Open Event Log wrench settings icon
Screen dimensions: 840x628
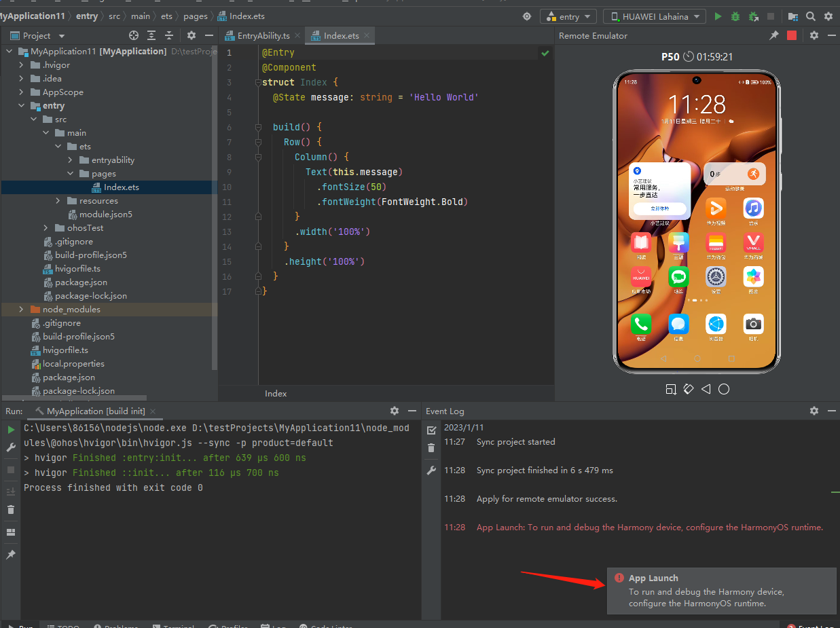(431, 470)
